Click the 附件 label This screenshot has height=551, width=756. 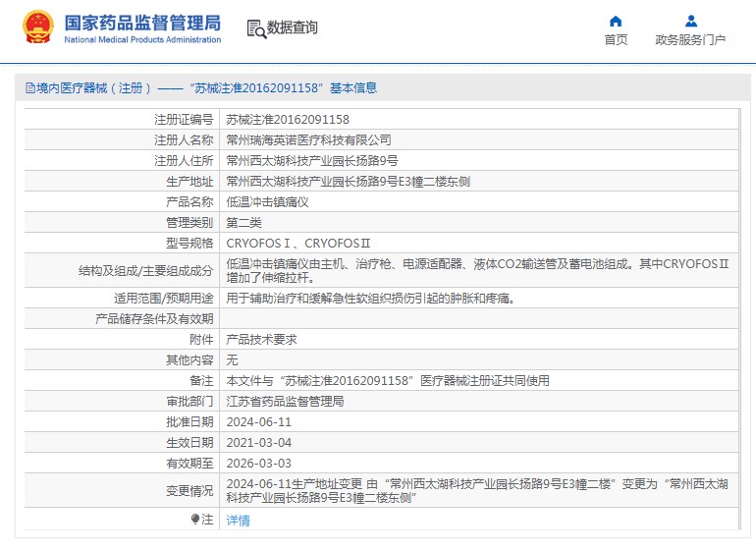[x=201, y=340]
